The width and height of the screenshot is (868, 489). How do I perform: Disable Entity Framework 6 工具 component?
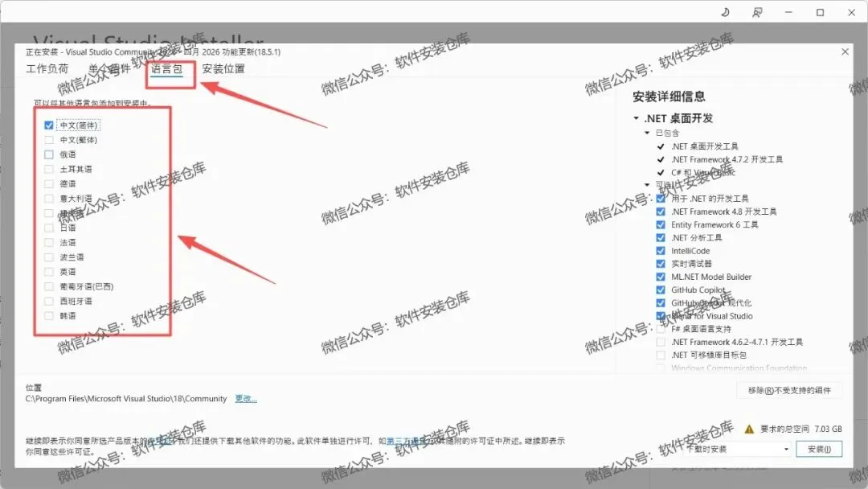point(661,225)
